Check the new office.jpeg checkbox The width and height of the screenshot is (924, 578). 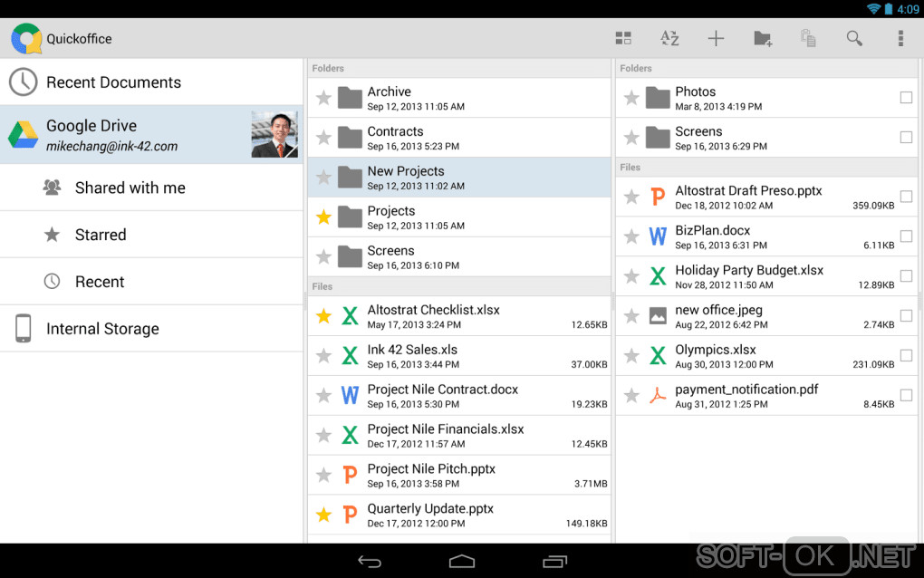coord(906,316)
